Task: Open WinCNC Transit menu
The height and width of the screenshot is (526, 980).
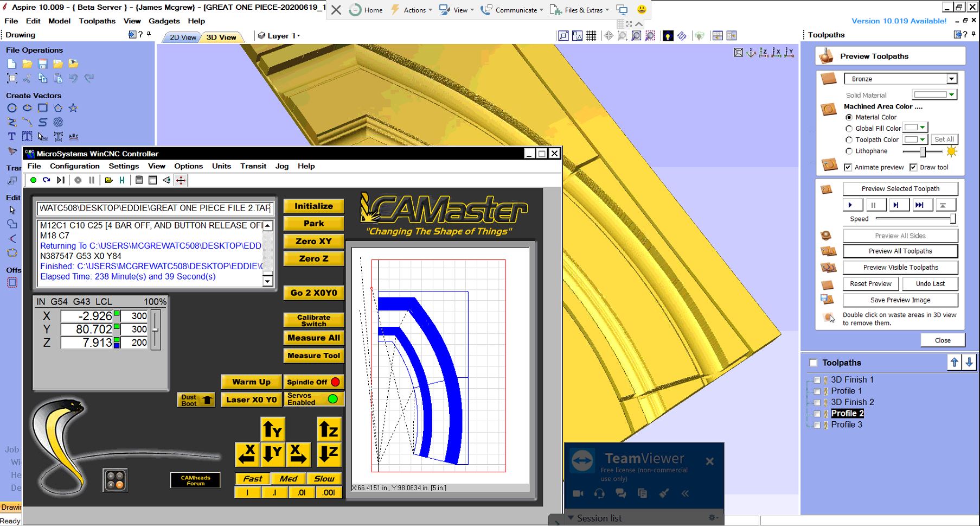Action: click(x=253, y=166)
